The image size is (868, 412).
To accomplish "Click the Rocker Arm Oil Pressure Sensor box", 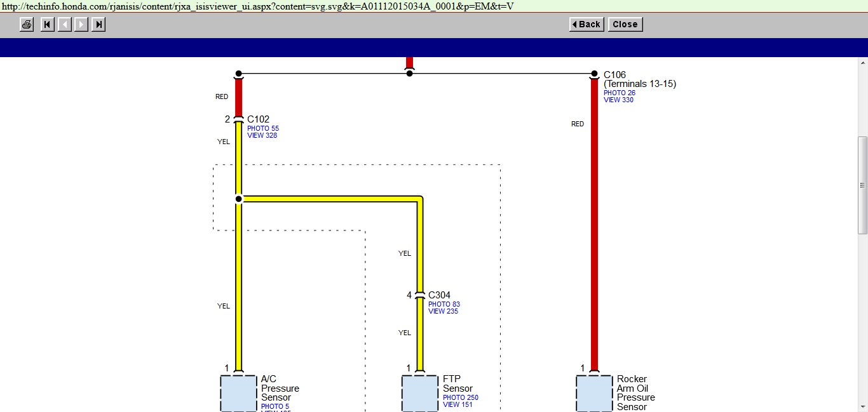I will 594,394.
